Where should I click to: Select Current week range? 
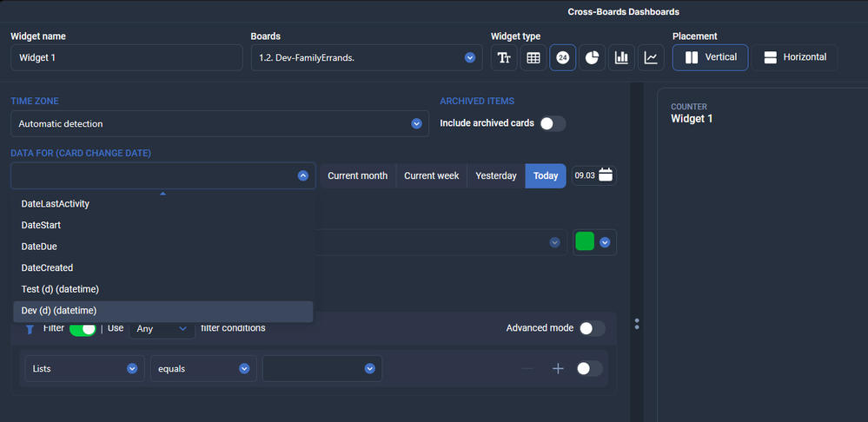(x=431, y=176)
